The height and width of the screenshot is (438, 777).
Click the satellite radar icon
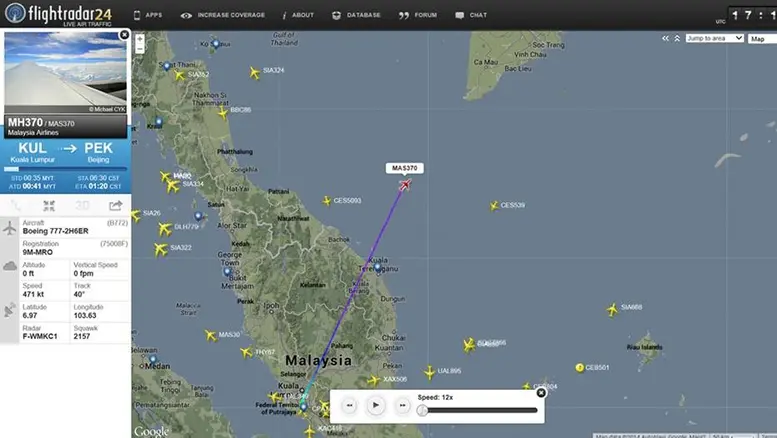(x=9, y=311)
